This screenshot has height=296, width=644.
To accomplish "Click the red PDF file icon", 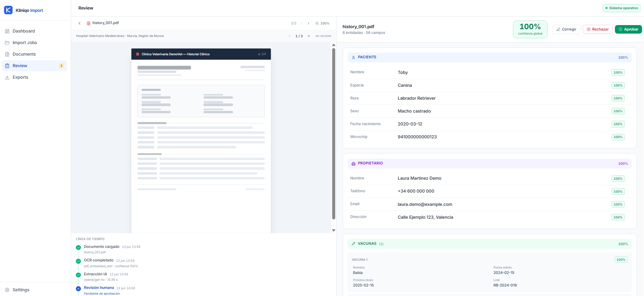I will pyautogui.click(x=89, y=23).
